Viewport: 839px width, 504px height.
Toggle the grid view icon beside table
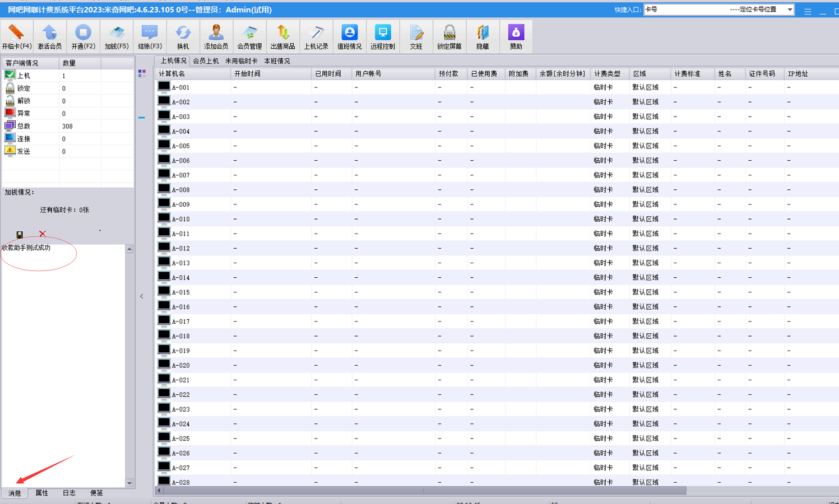142,73
